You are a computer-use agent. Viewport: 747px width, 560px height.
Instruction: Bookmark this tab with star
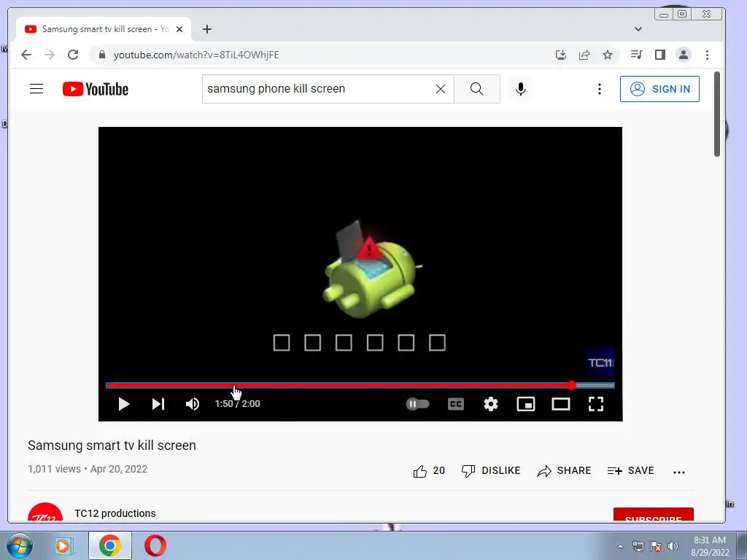608,55
